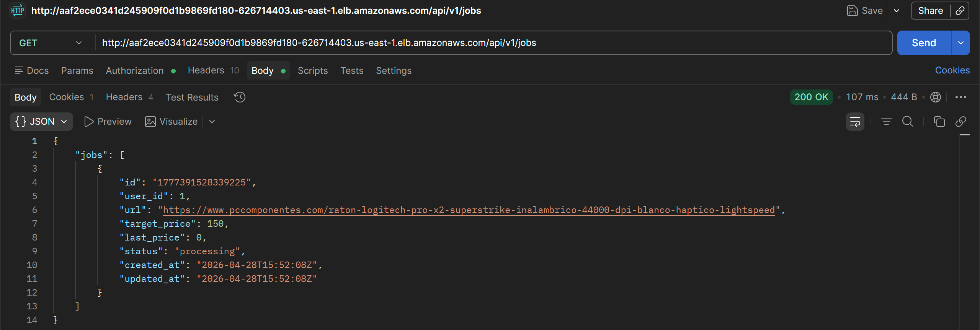
Task: Open response history clock icon
Action: tap(240, 97)
